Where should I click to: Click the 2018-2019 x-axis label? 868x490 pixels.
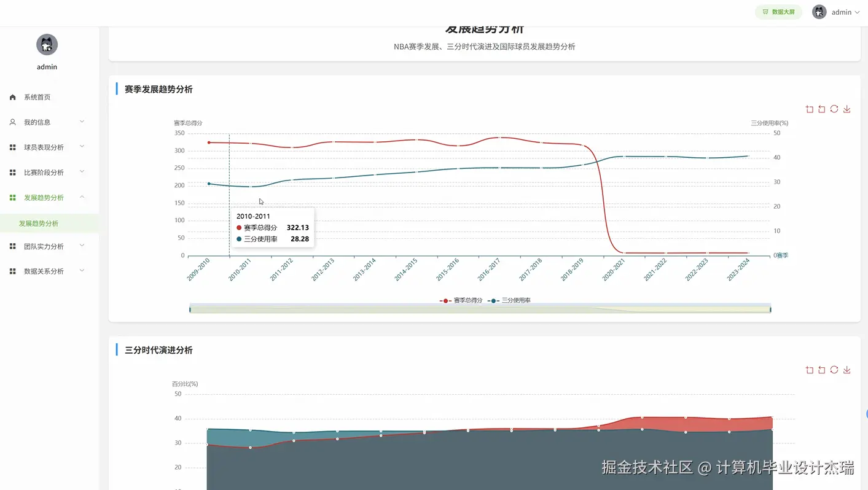coord(573,270)
